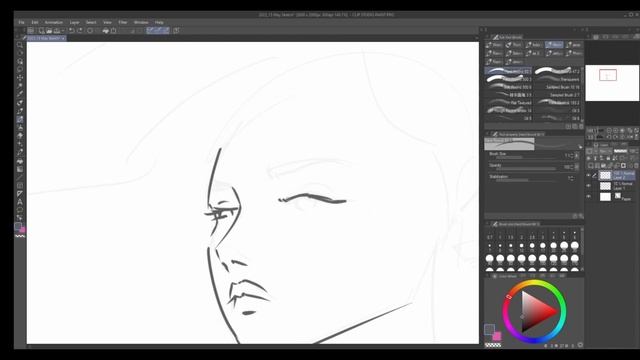
Task: Open Brush Size dynamics button
Action: (x=577, y=156)
